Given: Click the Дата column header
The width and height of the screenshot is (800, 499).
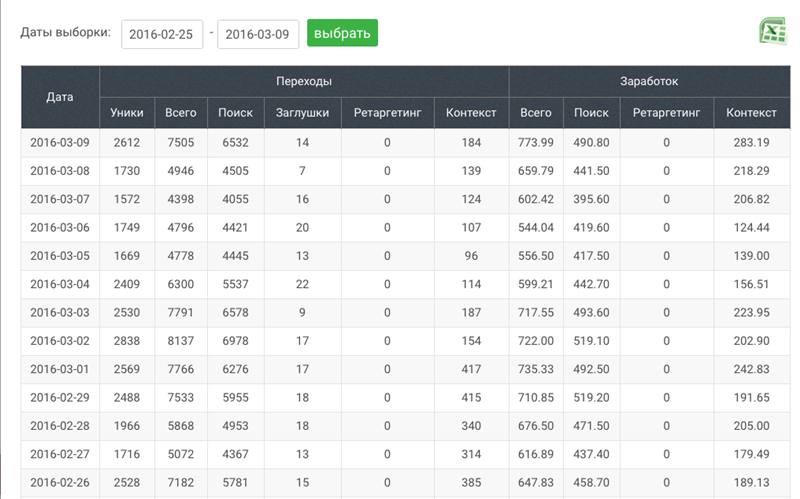Looking at the screenshot, I should (x=60, y=97).
